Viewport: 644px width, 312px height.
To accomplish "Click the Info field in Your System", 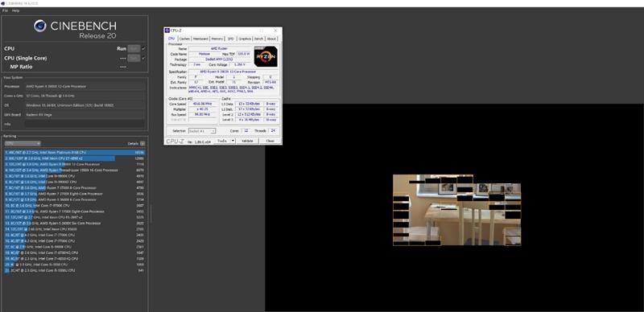I will point(85,124).
